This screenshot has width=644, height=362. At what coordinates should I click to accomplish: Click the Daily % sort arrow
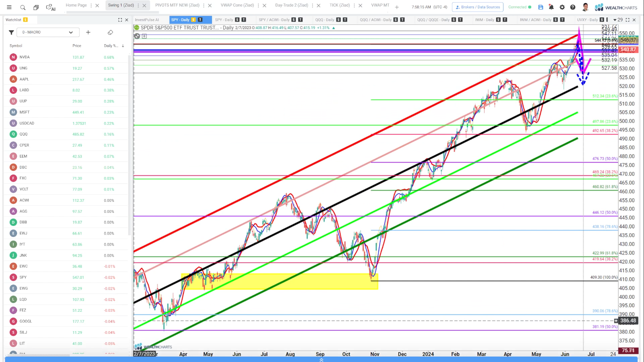tap(123, 46)
